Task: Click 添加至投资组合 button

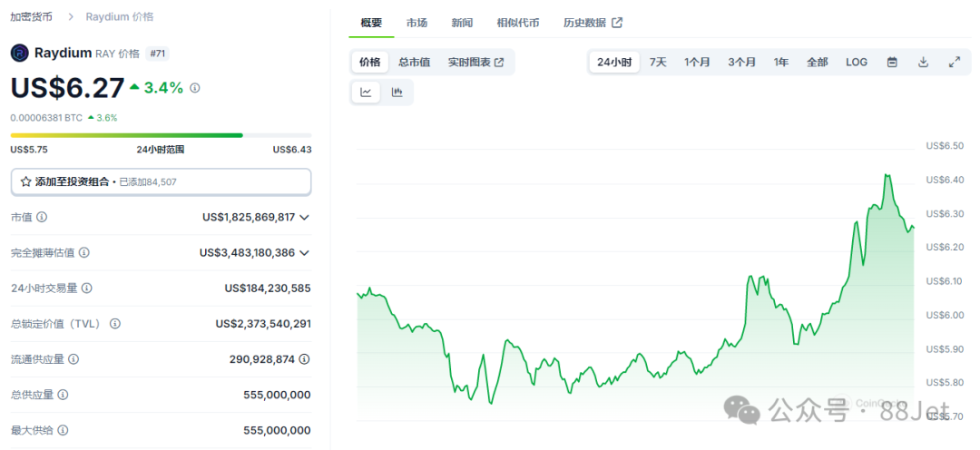Action: [162, 181]
